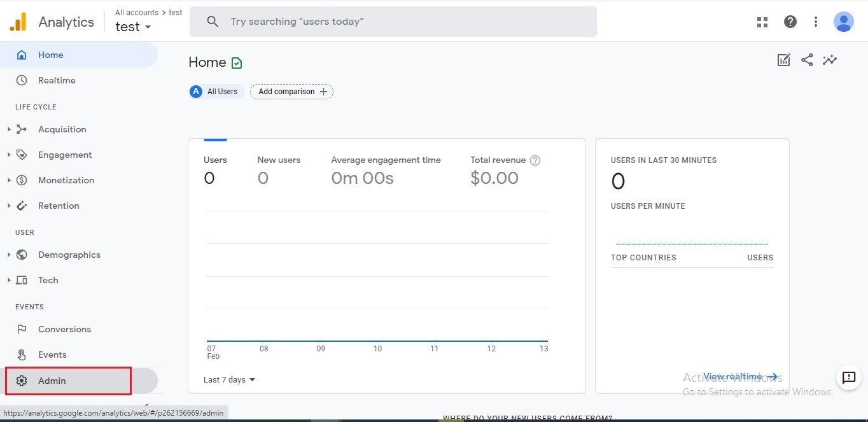868x422 pixels.
Task: Go to the Realtime report
Action: (57, 80)
